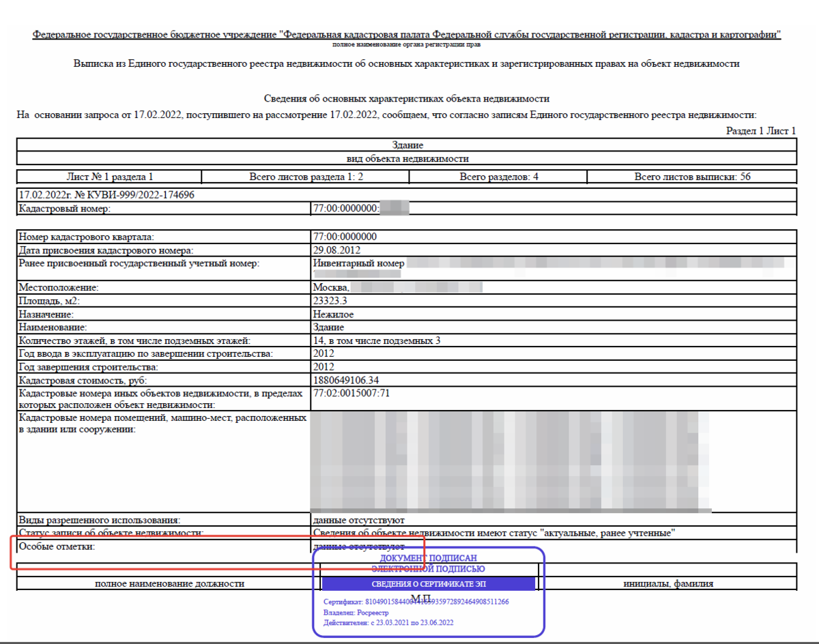Screen dimensions: 819x644
Task: Select the cell "Всего листов раздела 1: 2"
Action: tap(306, 177)
